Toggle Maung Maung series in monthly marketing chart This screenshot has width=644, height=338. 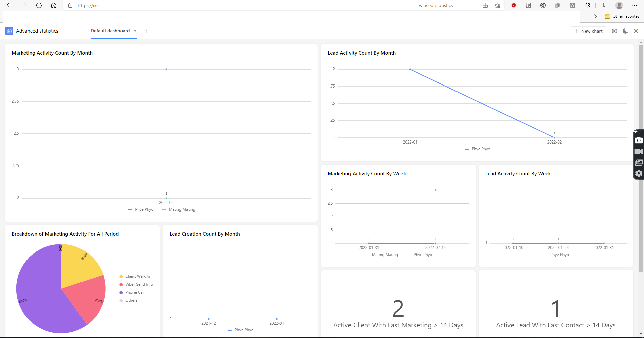coord(181,209)
